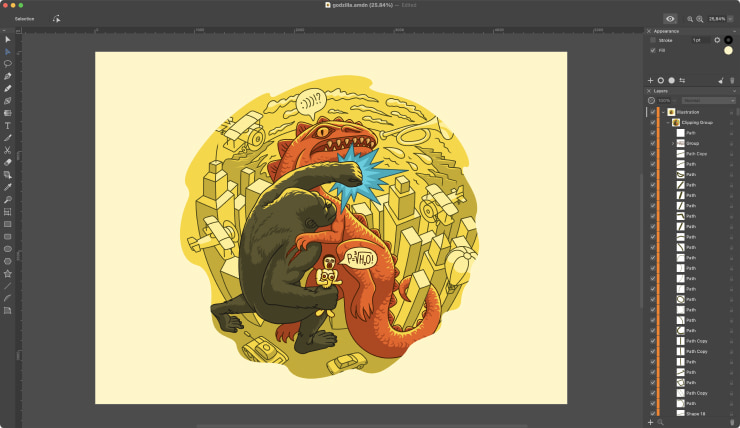Hide the Illustration layer
The height and width of the screenshot is (428, 740).
653,112
